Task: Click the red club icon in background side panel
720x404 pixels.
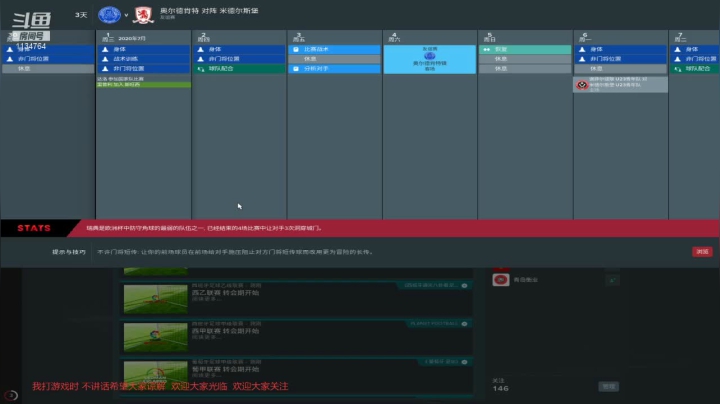Action: coord(501,280)
